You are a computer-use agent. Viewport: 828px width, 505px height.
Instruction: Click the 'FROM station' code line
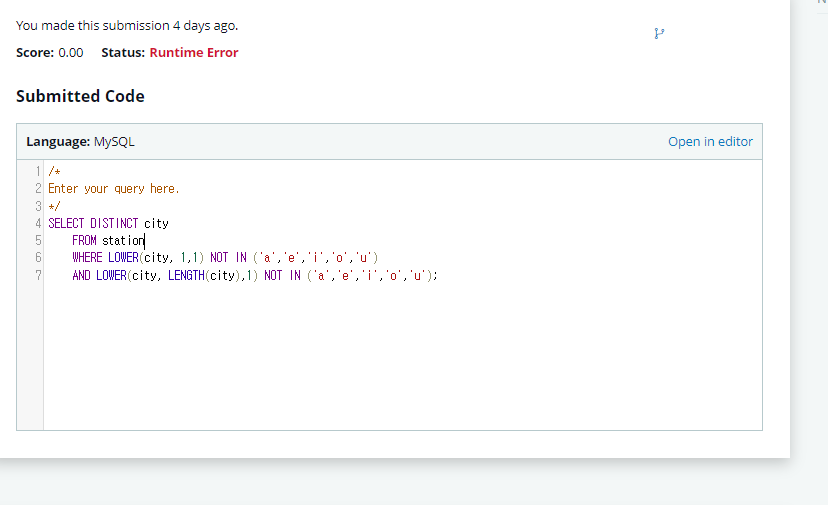click(x=108, y=241)
